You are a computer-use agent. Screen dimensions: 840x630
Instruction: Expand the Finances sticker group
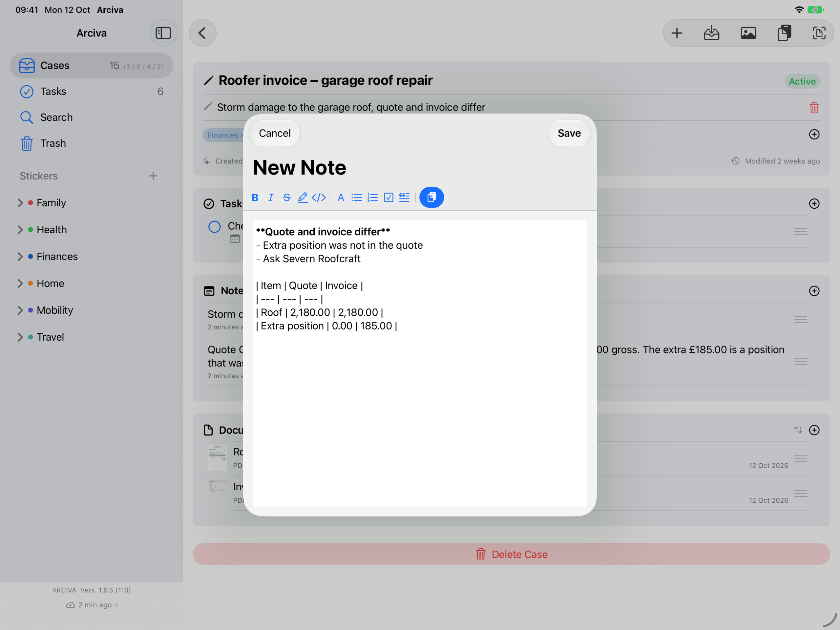coord(20,257)
